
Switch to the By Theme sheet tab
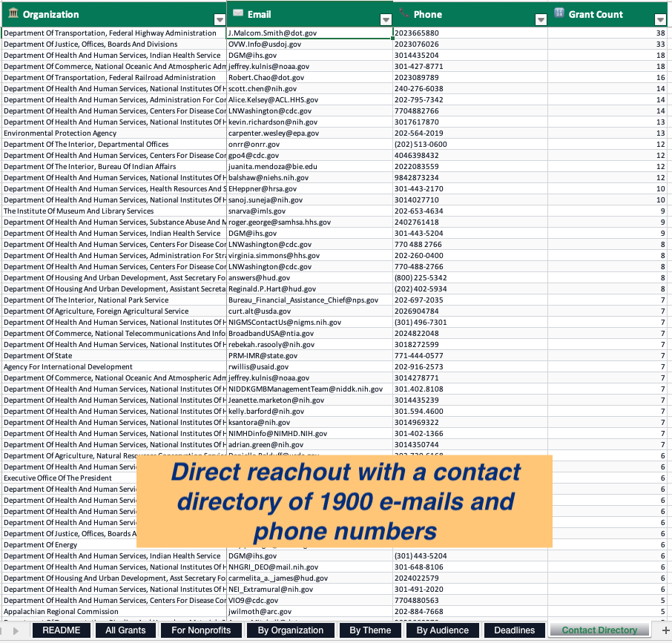[370, 630]
